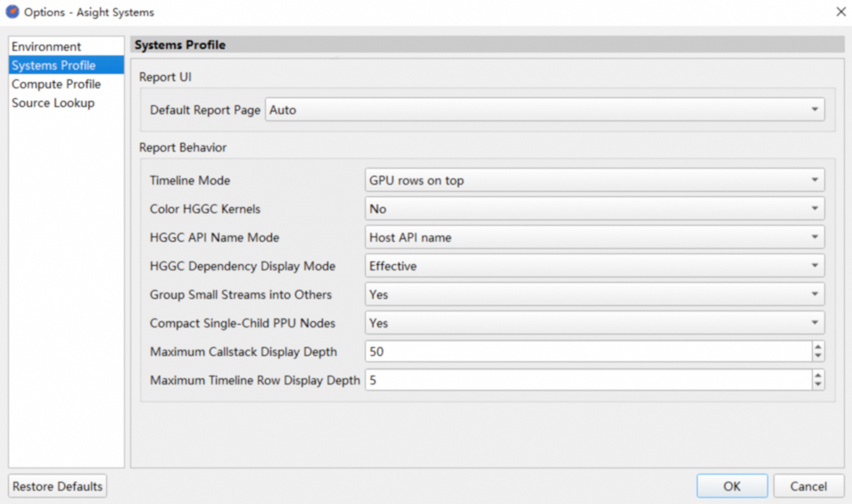Viewport: 852px width, 504px height.
Task: Click the Report UI group label
Action: tap(165, 77)
